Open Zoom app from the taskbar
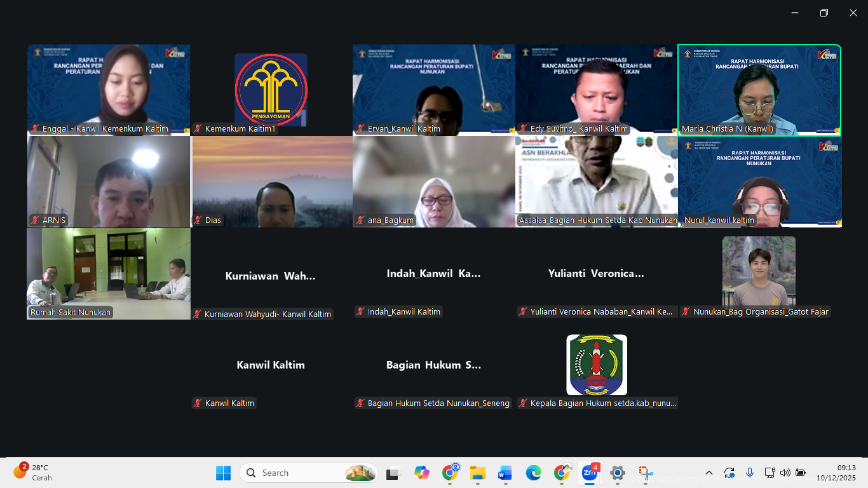Image resolution: width=868 pixels, height=488 pixels. click(x=590, y=473)
